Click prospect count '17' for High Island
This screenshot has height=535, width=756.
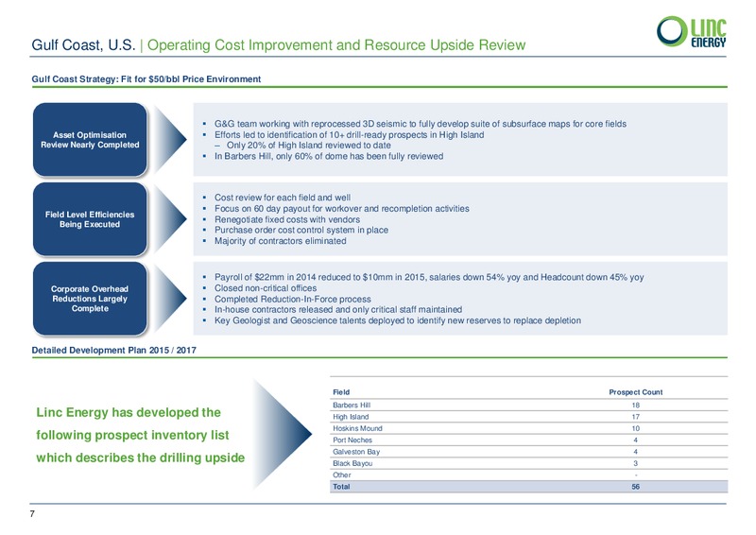pyautogui.click(x=635, y=417)
